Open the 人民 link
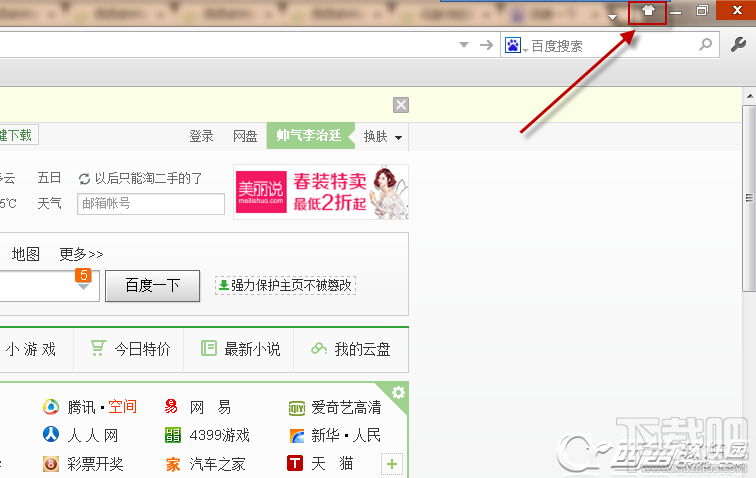756x478 pixels. (366, 436)
